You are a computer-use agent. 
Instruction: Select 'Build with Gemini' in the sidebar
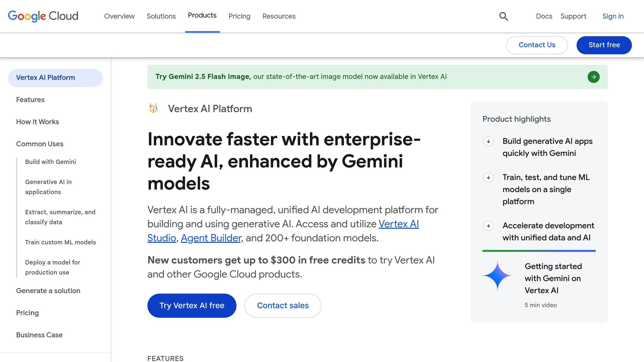point(50,162)
